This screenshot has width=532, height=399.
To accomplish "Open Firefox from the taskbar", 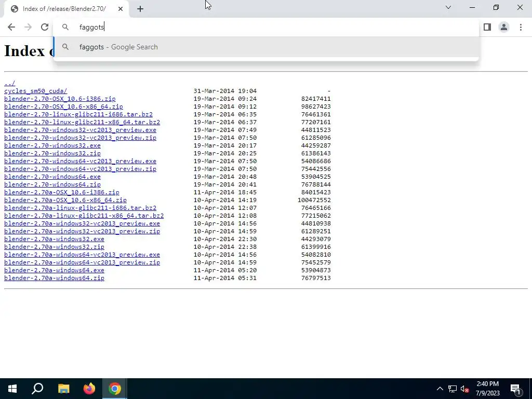I will (x=89, y=389).
